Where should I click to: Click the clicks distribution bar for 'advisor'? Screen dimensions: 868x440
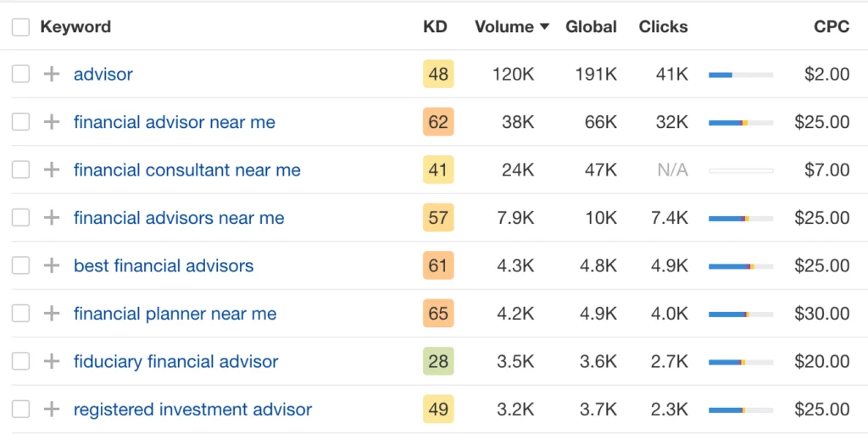740,75
